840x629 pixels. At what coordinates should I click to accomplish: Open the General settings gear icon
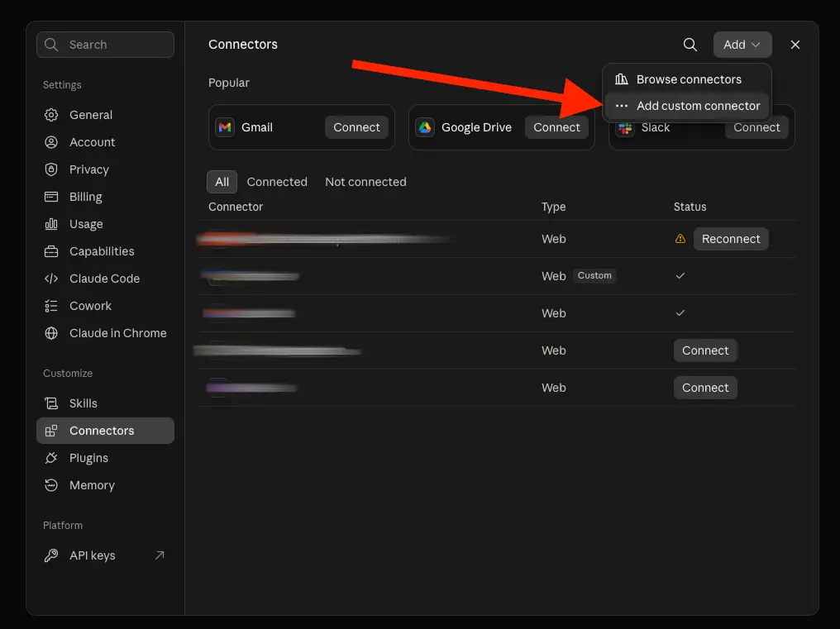(51, 115)
